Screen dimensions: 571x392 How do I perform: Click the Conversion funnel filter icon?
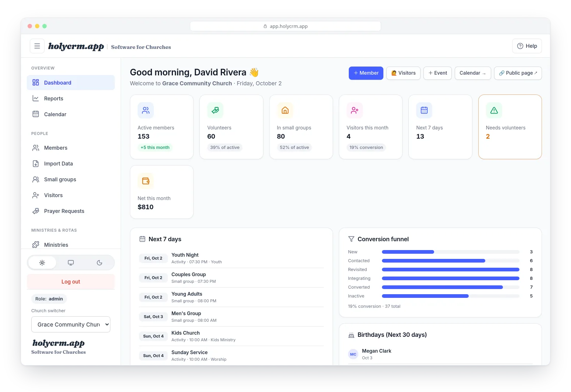[x=351, y=239]
